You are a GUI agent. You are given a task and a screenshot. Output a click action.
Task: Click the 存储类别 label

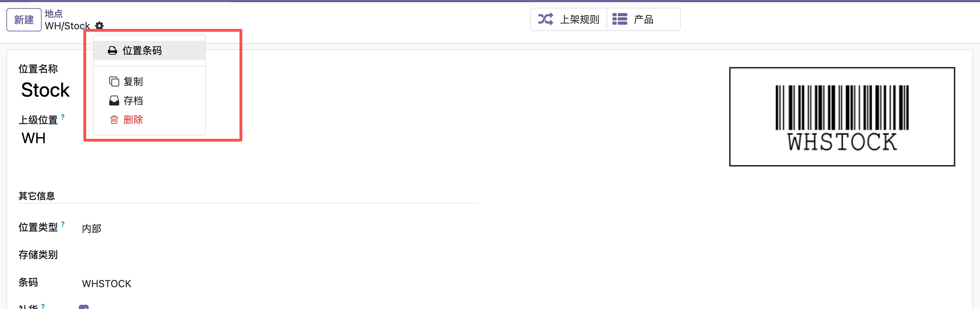coord(38,255)
